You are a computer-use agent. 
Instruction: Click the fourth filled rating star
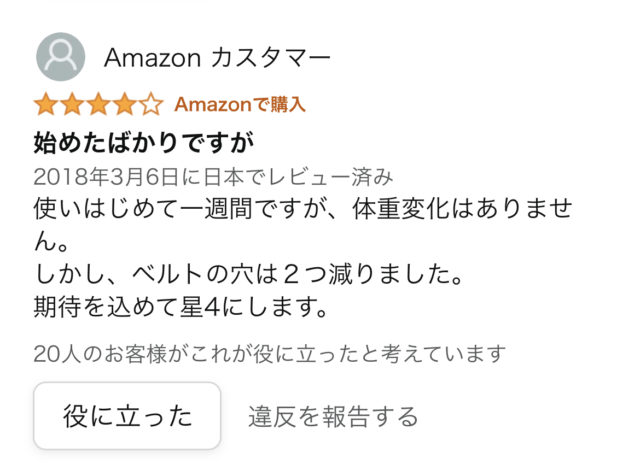point(123,104)
